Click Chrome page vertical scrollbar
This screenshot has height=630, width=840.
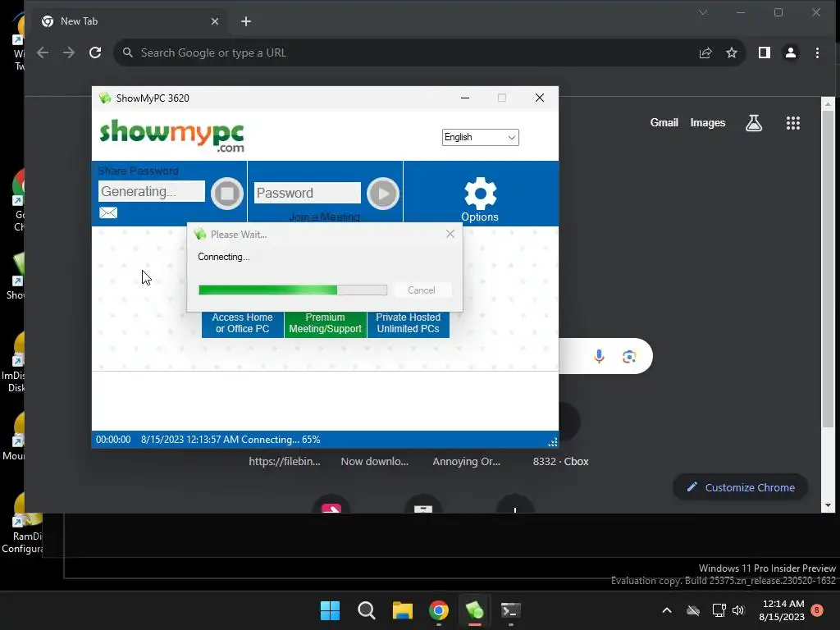(x=828, y=270)
